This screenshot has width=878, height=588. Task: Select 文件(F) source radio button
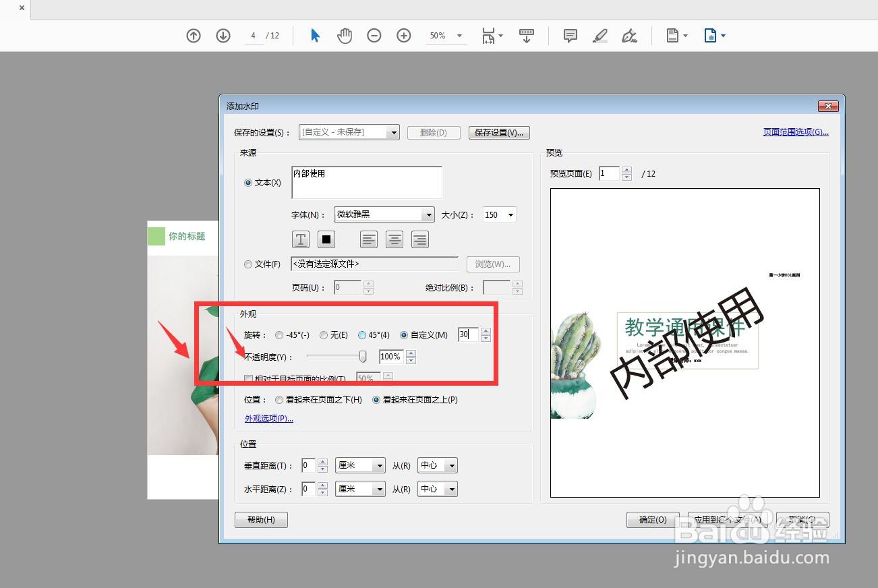[x=248, y=264]
